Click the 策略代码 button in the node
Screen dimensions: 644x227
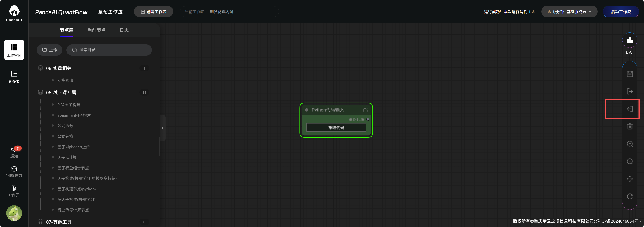[x=336, y=128]
